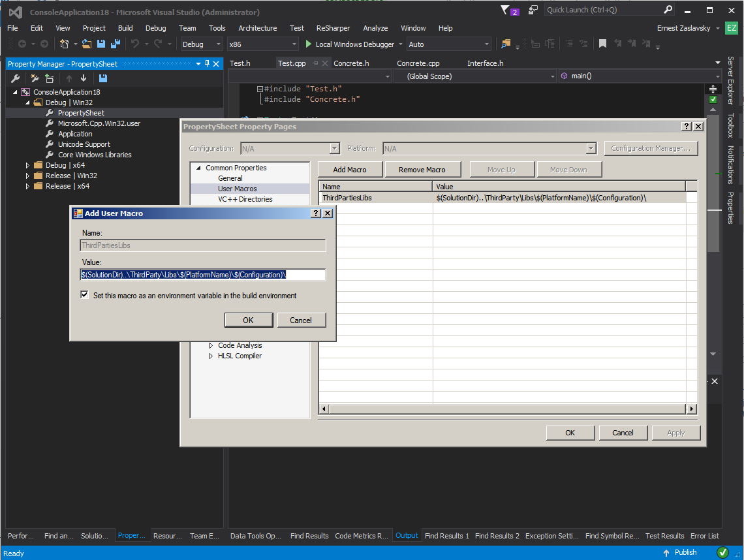Click the wrench Properties icon in Property Manager
The width and height of the screenshot is (744, 560).
(x=16, y=78)
